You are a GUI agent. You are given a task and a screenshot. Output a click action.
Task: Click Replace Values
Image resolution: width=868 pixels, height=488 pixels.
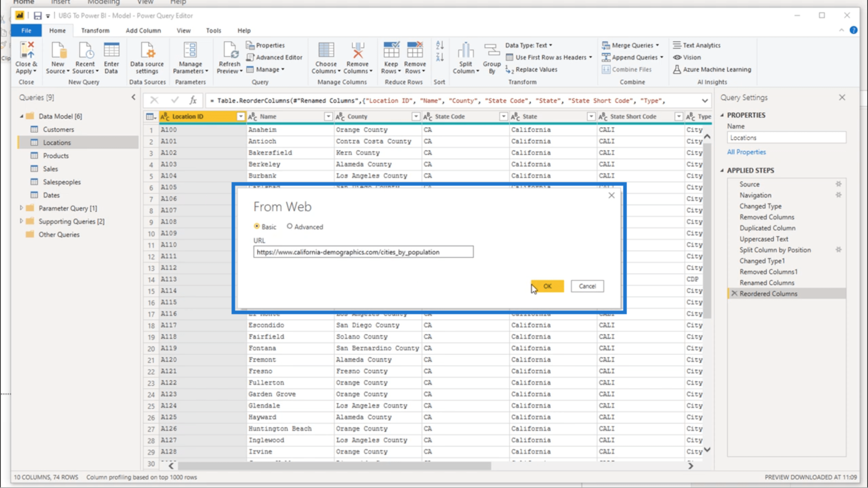tap(532, 70)
